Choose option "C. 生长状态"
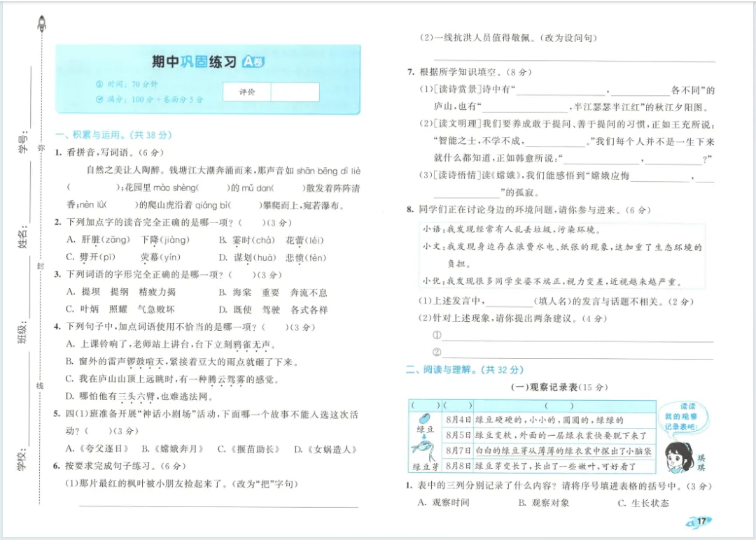Viewport: 756px width, 540px height. 643,503
